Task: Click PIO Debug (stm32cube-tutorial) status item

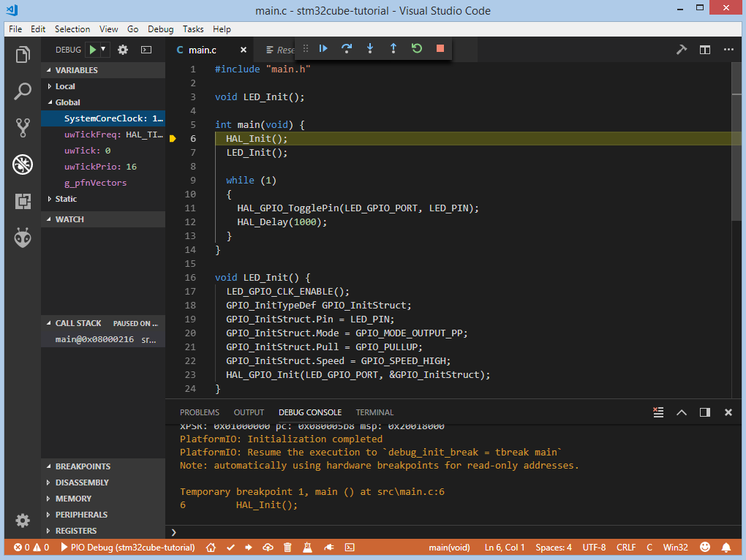Action: click(128, 548)
